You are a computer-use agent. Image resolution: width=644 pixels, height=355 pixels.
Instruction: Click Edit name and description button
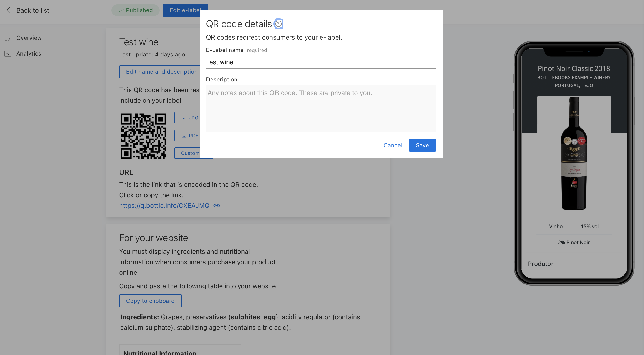click(160, 71)
